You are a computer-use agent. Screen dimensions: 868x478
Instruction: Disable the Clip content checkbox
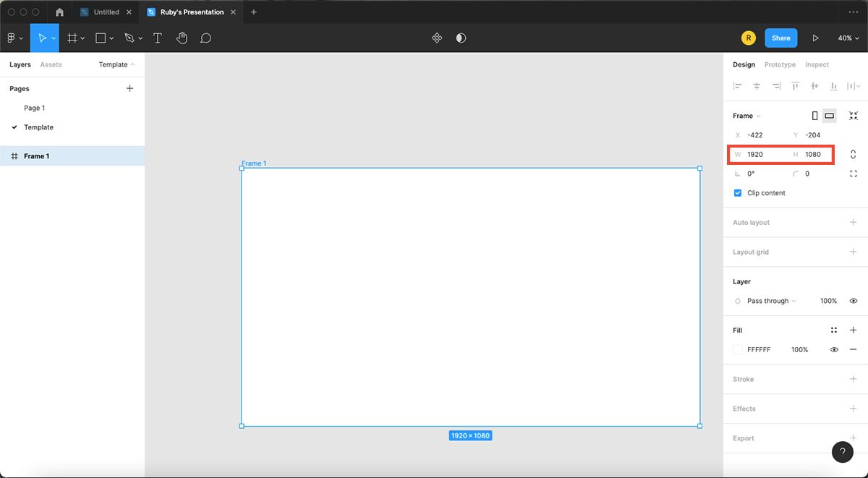(x=737, y=192)
